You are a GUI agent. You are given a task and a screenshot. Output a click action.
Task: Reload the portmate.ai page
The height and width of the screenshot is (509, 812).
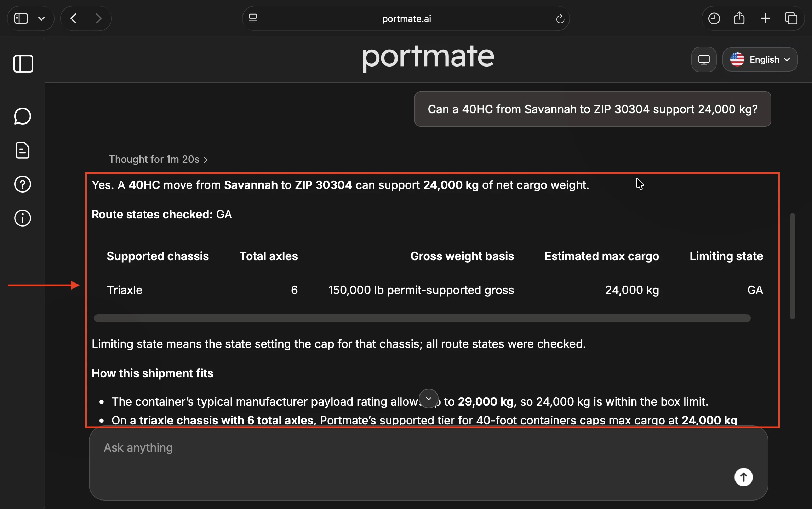[560, 19]
